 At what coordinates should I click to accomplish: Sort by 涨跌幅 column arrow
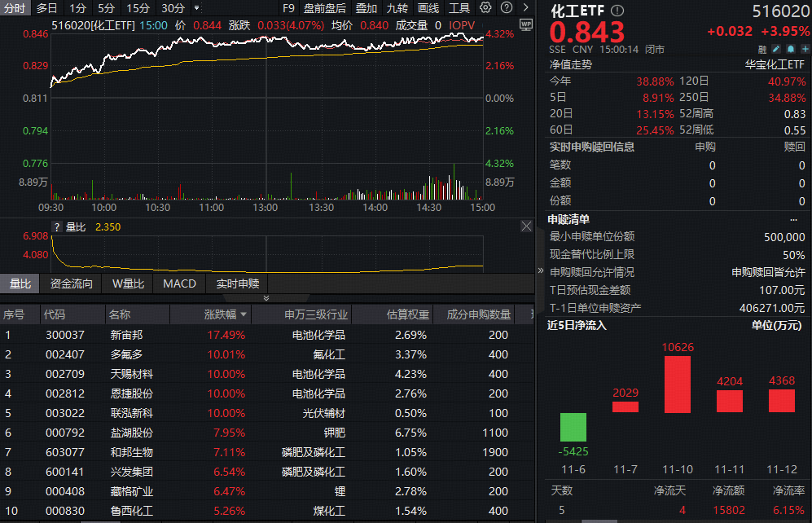point(243,314)
